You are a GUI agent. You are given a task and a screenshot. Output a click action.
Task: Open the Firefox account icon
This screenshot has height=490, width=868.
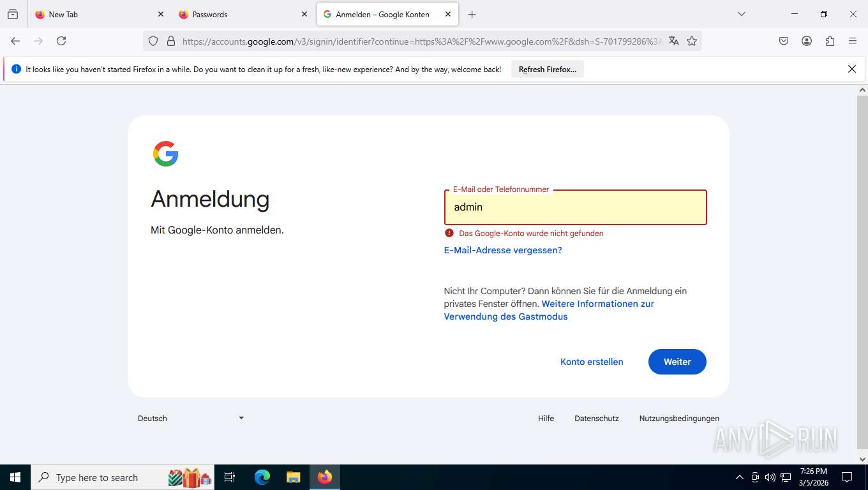807,41
